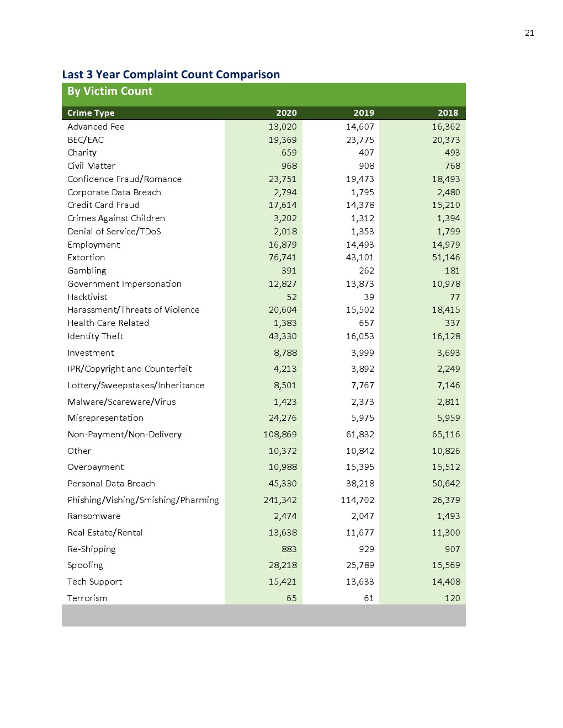Select the value 76,741 for Extortion
563x728 pixels.
[x=283, y=258]
